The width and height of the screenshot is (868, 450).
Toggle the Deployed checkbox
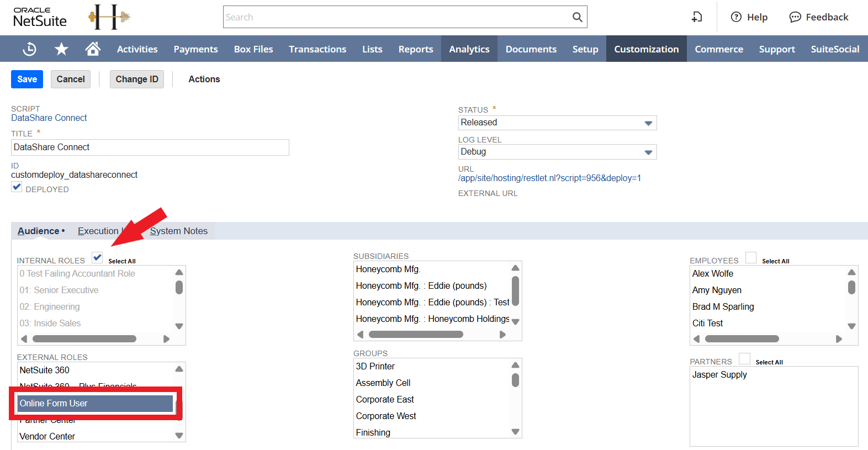click(x=17, y=187)
